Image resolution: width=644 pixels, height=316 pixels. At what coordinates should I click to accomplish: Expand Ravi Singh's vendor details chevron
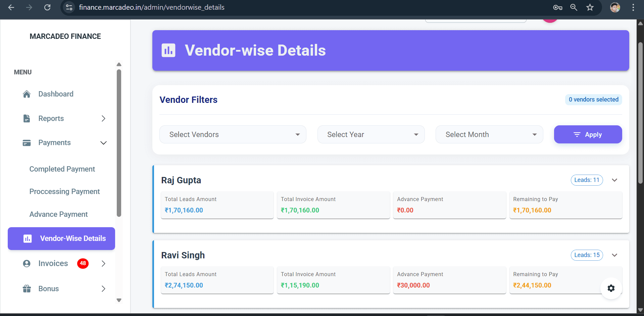click(x=614, y=255)
